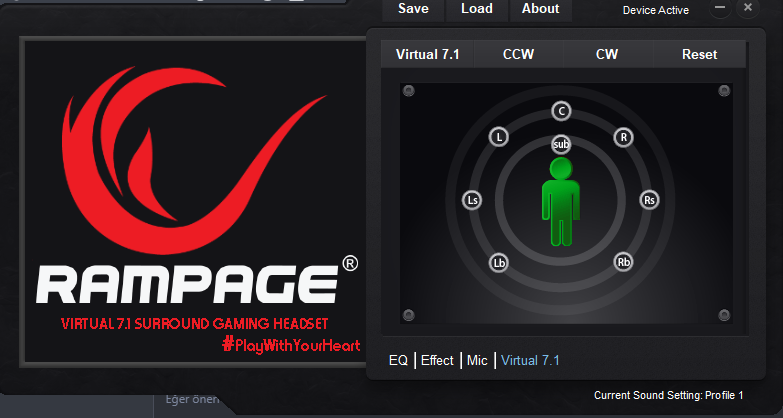Click Virtual 7.1 Surround Gaming Headset text
This screenshot has height=418, width=783.
[x=195, y=324]
